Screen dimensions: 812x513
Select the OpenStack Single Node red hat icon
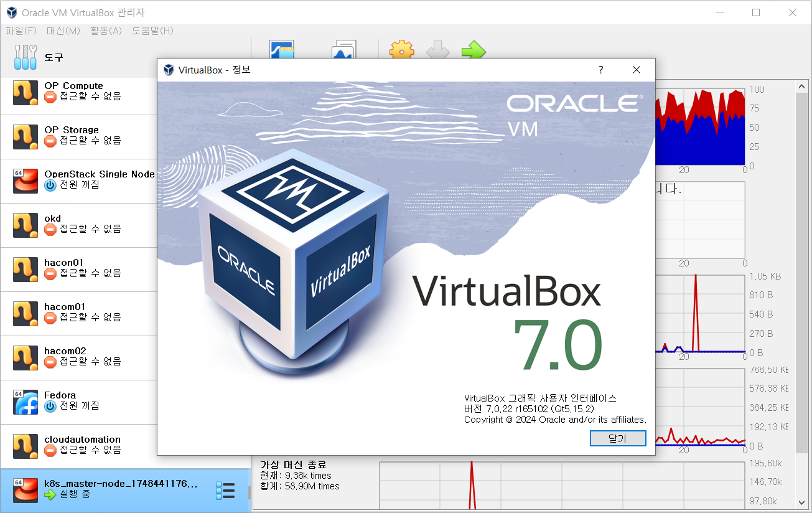pos(26,180)
